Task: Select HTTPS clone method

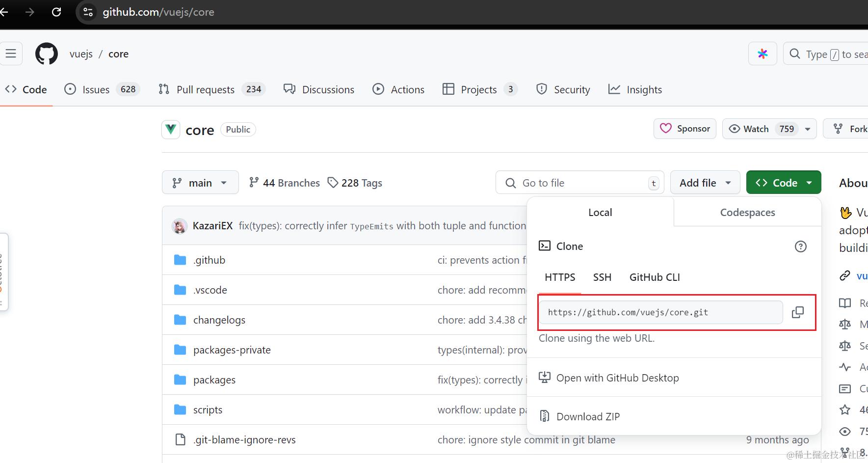Action: click(560, 277)
